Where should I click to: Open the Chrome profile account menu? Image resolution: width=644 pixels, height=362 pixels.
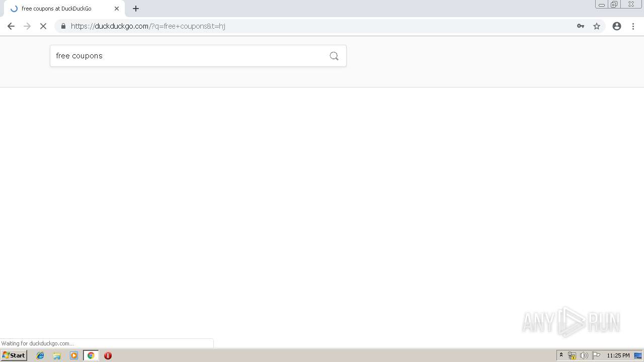(x=617, y=26)
